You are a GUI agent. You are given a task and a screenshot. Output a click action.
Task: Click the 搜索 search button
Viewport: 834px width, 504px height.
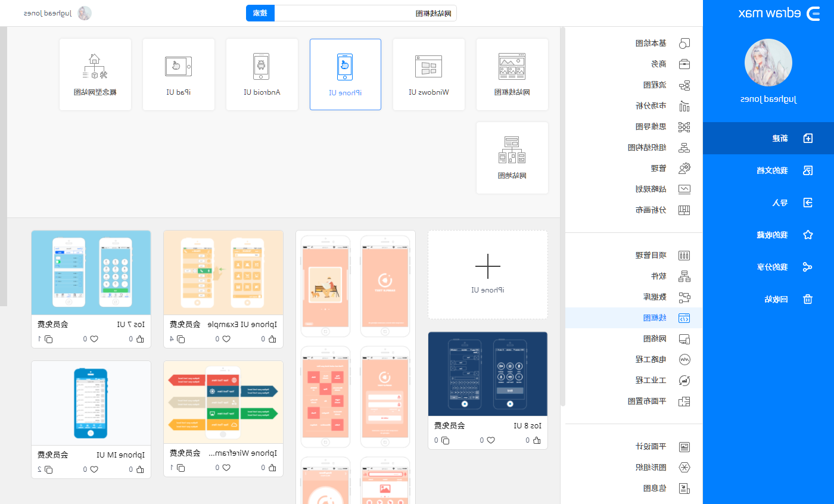click(x=260, y=13)
